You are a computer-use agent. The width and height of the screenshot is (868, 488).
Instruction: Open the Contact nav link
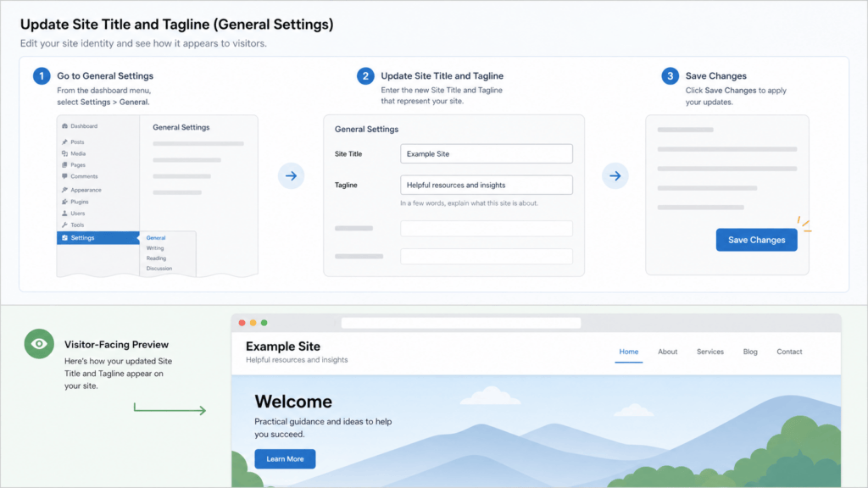[789, 352]
